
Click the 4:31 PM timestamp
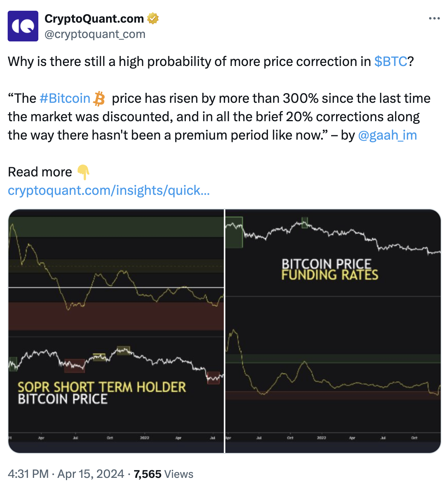point(28,474)
